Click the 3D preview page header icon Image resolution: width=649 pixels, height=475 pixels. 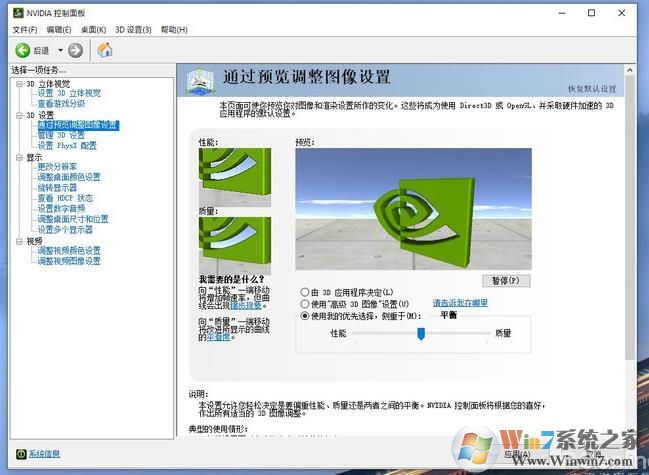[x=200, y=80]
